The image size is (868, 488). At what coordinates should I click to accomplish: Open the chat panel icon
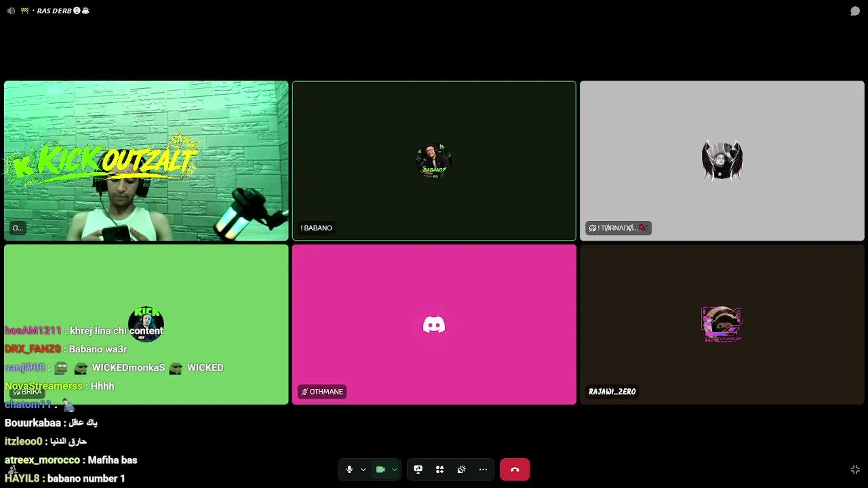(855, 11)
